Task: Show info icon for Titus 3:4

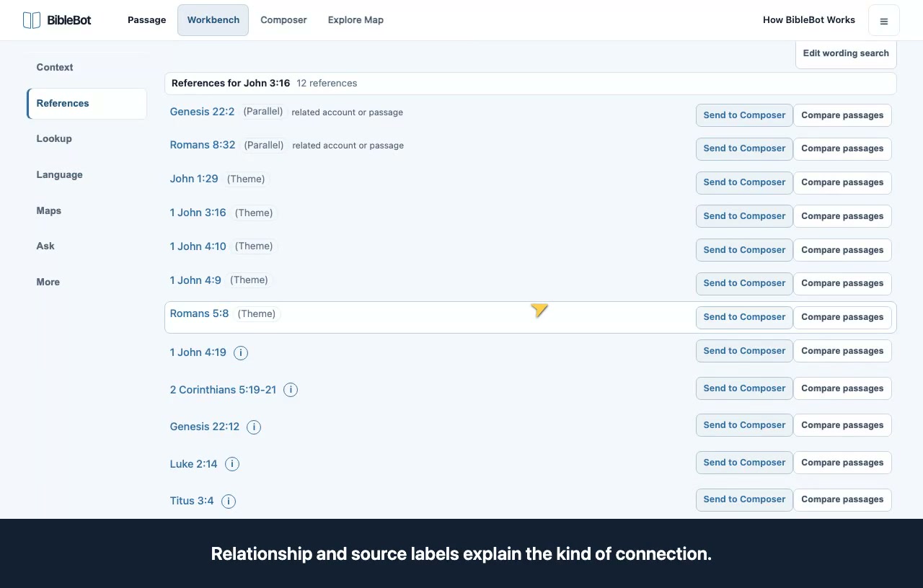Action: (x=229, y=502)
